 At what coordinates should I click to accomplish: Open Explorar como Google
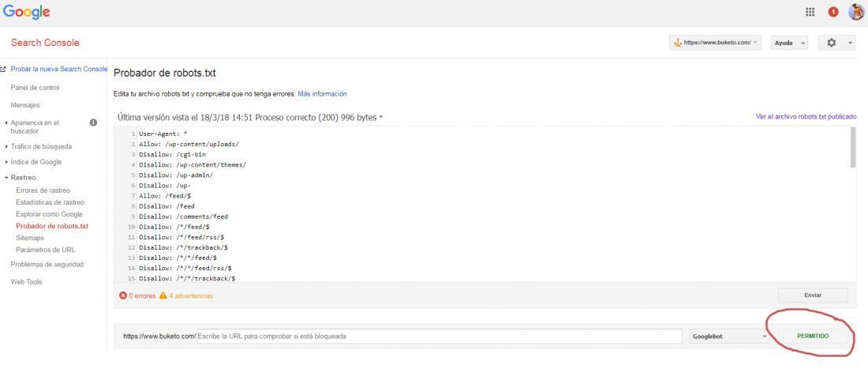tap(49, 214)
